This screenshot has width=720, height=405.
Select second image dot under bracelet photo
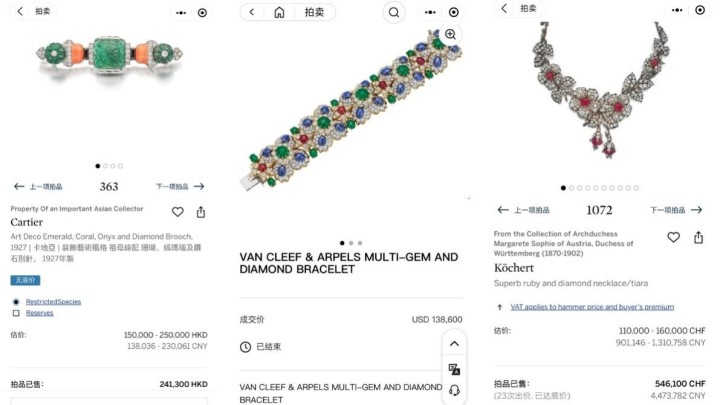pos(351,243)
